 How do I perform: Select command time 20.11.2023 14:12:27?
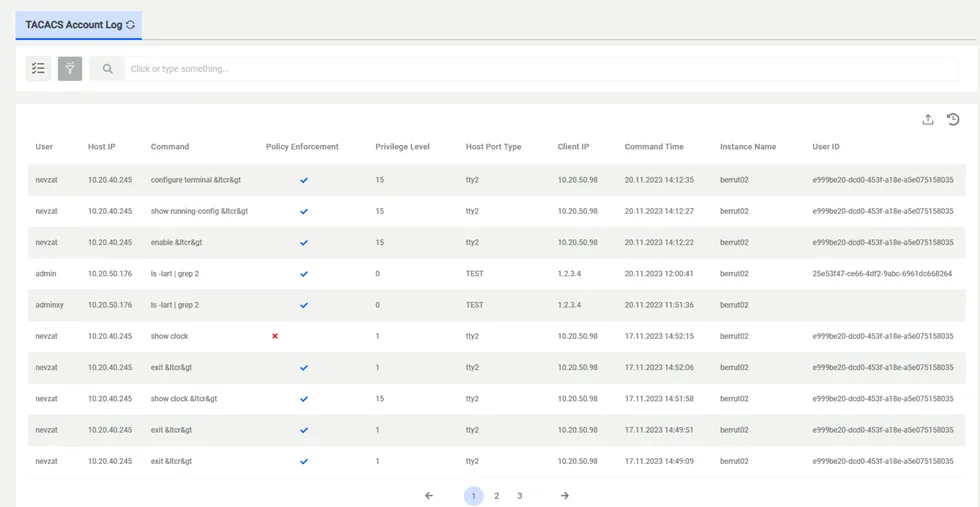659,211
